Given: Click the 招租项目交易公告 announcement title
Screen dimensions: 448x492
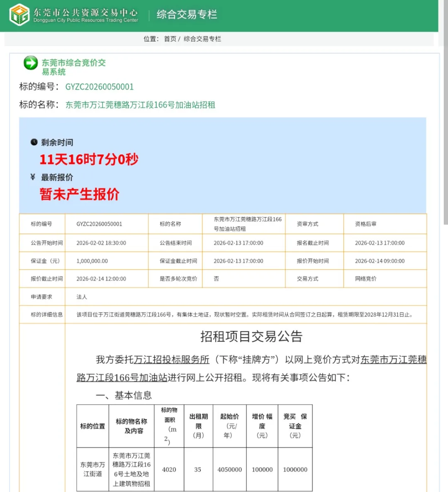Looking at the screenshot, I should click(x=251, y=336).
